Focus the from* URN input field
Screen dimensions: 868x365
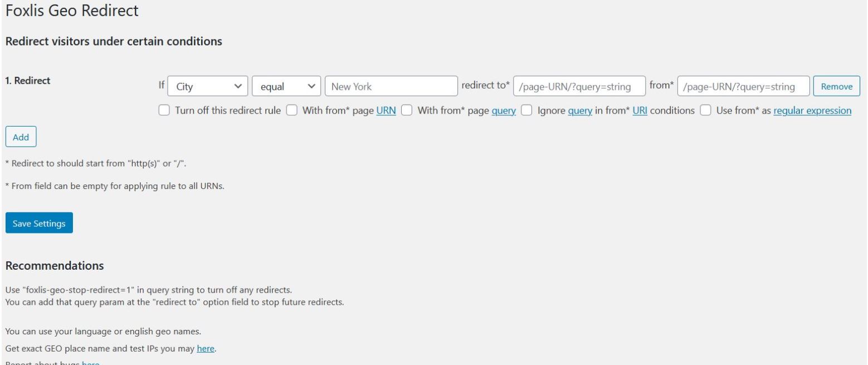pyautogui.click(x=744, y=86)
